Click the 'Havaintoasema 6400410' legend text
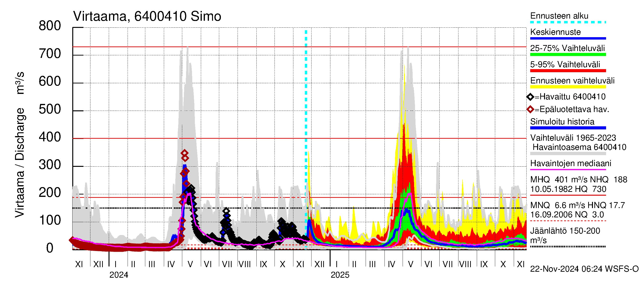Screen dimensions: 644x286 tap(579, 147)
